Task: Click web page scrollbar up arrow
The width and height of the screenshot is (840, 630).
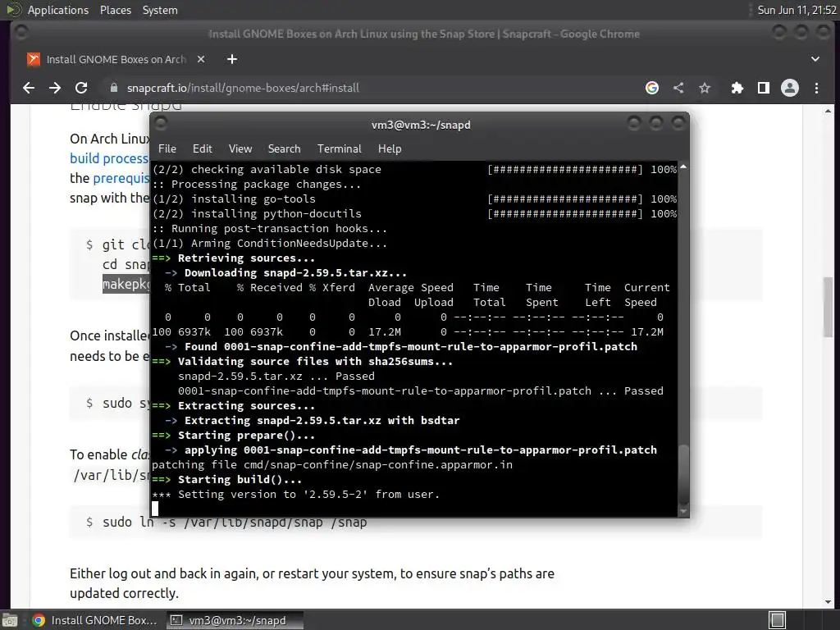Action: (829, 111)
